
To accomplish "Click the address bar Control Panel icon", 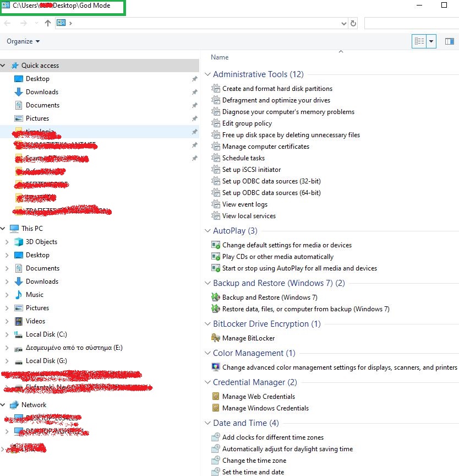I will point(61,23).
